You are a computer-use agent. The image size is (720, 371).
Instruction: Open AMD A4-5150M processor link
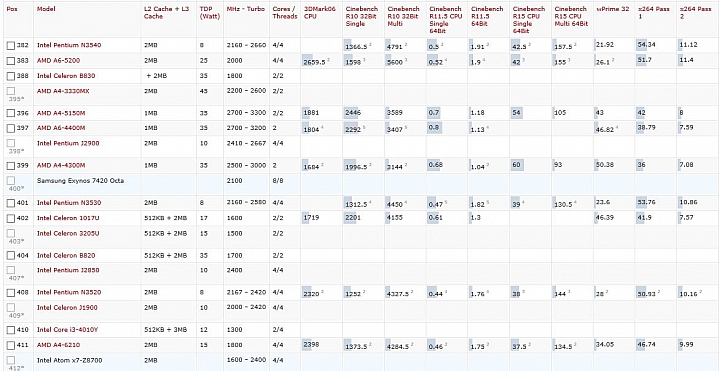pos(61,113)
